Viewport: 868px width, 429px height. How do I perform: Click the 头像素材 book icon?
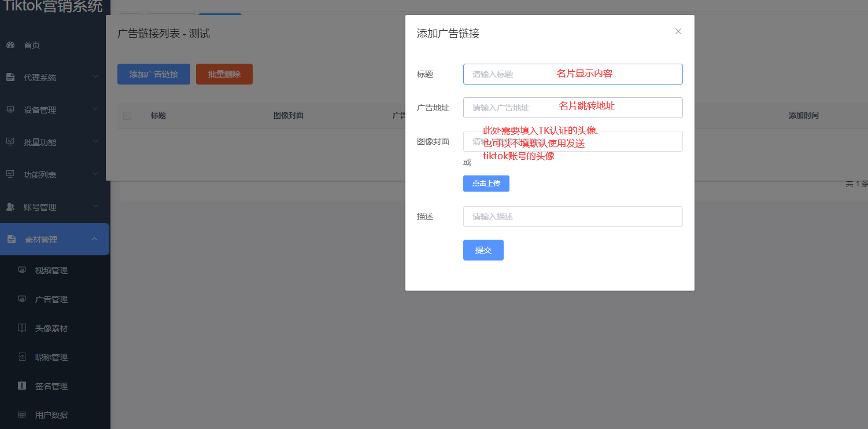coord(22,328)
